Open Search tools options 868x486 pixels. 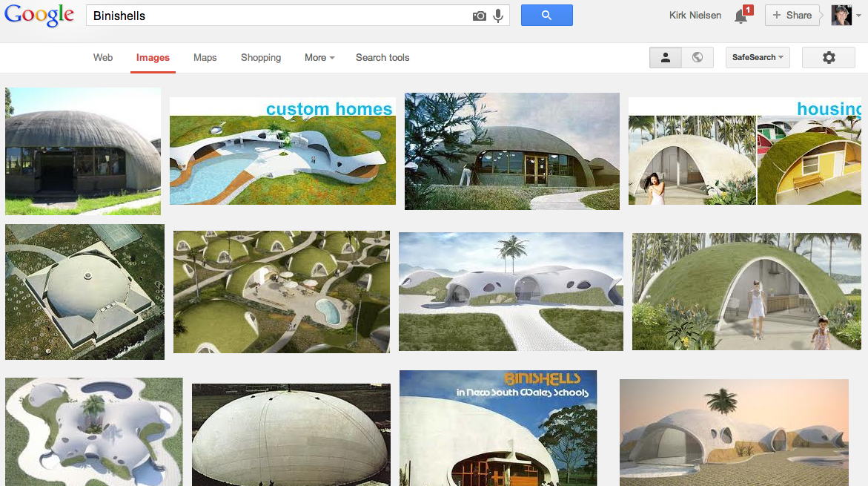pyautogui.click(x=382, y=58)
